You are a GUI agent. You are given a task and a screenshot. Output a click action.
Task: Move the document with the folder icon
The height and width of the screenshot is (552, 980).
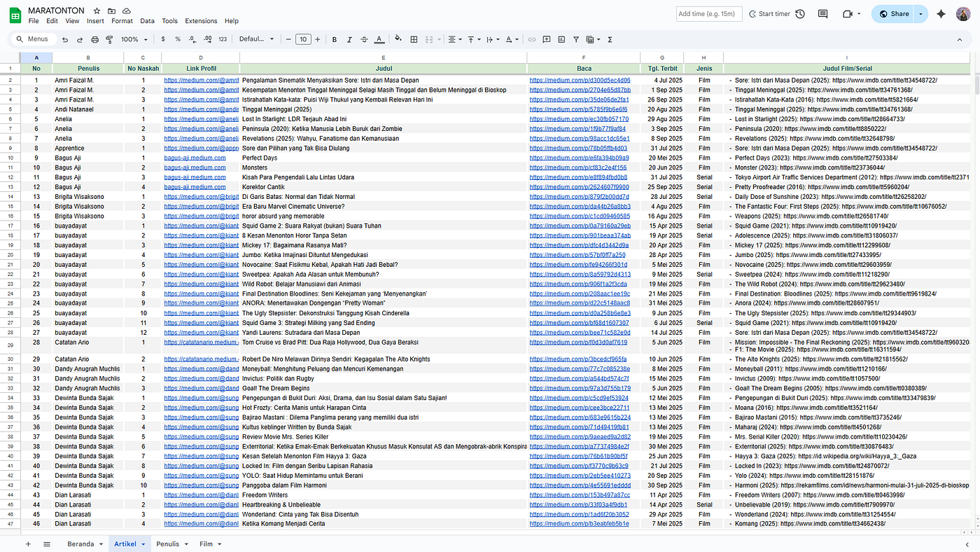point(112,11)
